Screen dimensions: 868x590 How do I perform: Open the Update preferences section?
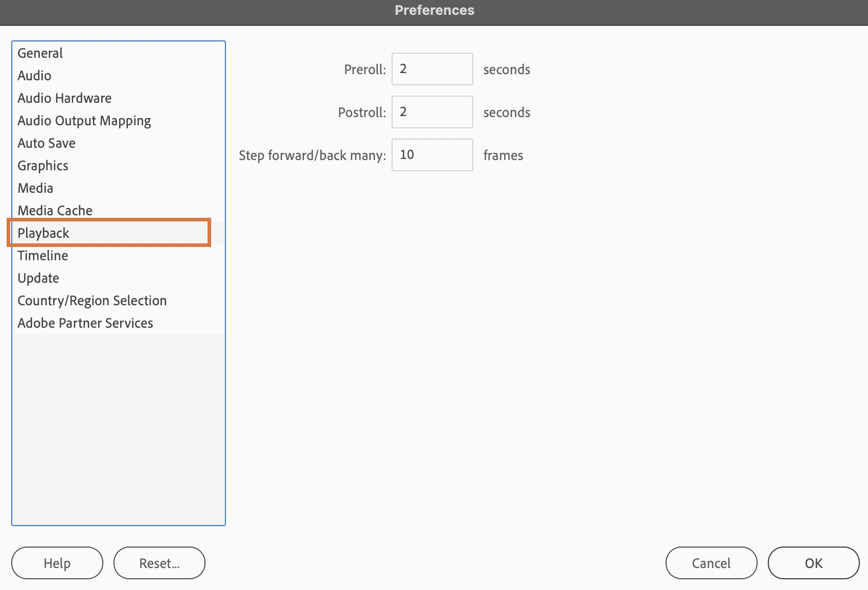38,278
